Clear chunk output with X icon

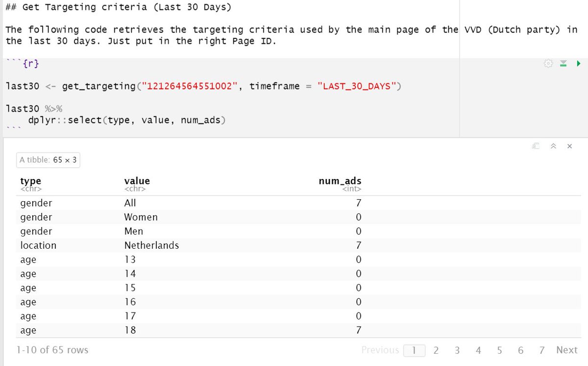569,146
